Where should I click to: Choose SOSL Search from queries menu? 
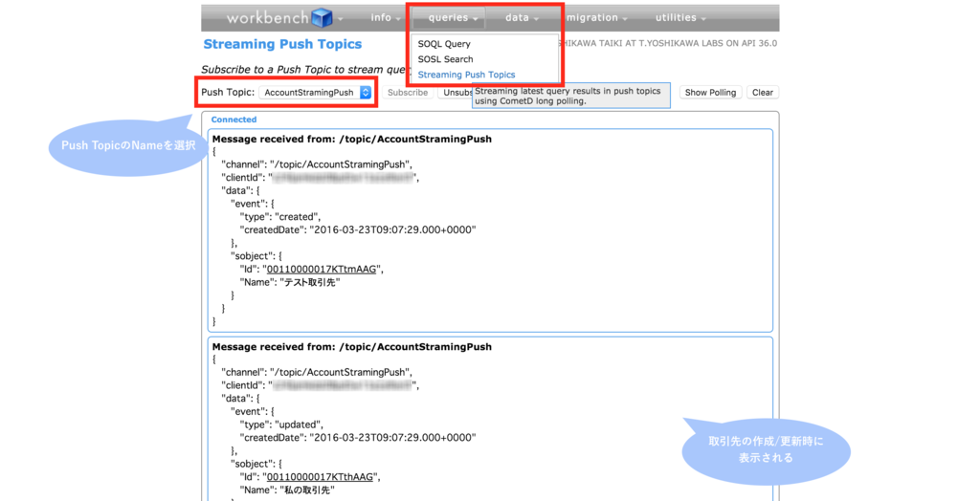pyautogui.click(x=445, y=59)
